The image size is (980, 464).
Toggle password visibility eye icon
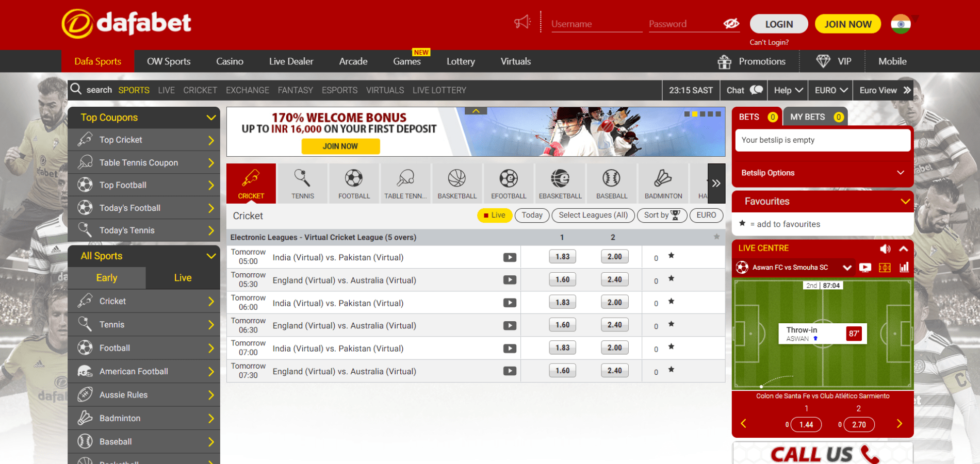click(731, 24)
